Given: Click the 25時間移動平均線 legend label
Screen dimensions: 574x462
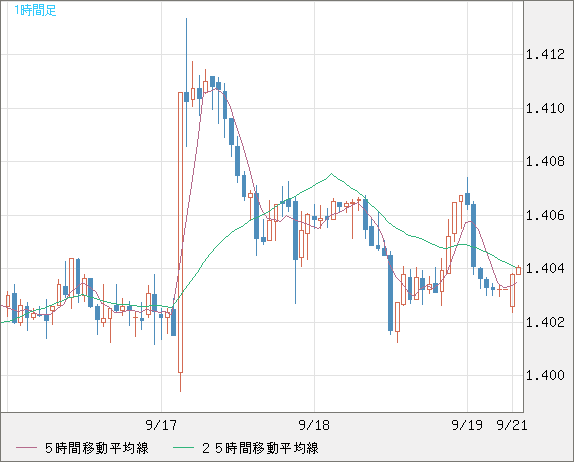Looking at the screenshot, I should [260, 448].
